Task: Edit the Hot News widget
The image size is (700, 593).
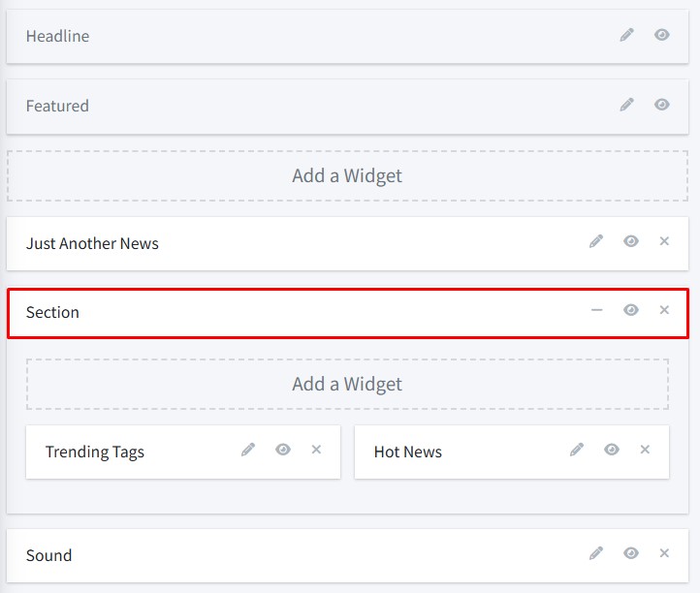Action: tap(577, 450)
